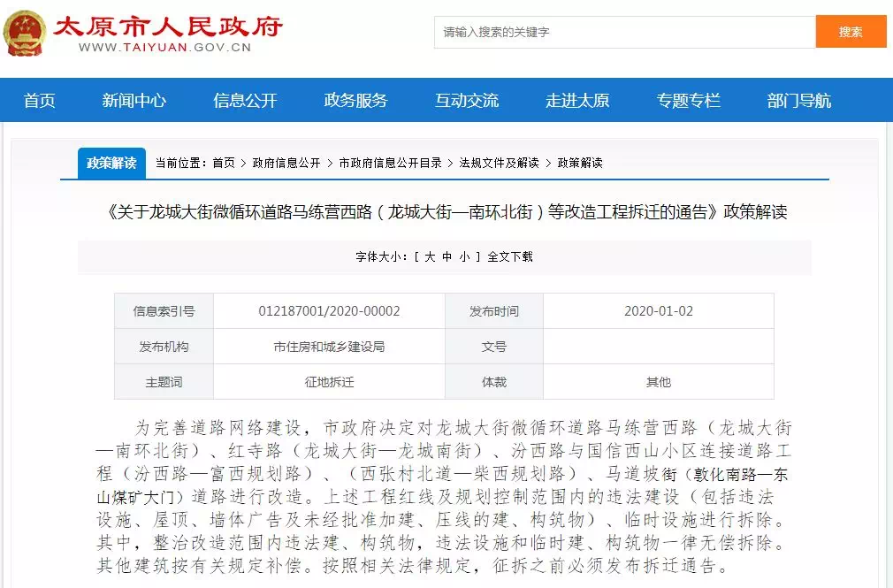Click the 信息索引号 label cell

(x=164, y=311)
